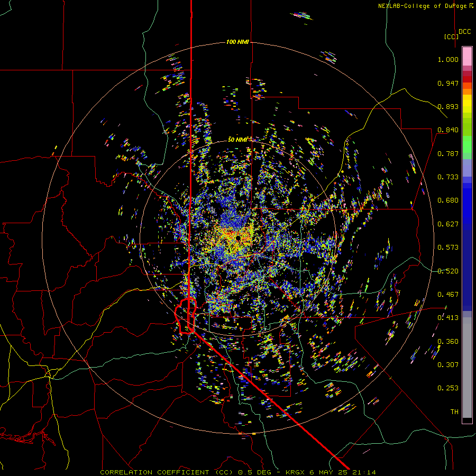The width and height of the screenshot is (476, 476).
Task: Select the 0.360 scale value
Action: point(448,342)
